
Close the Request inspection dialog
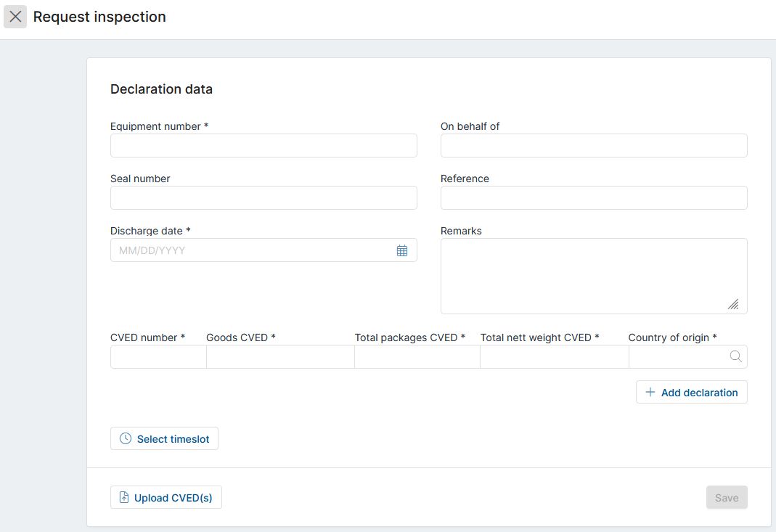click(15, 17)
